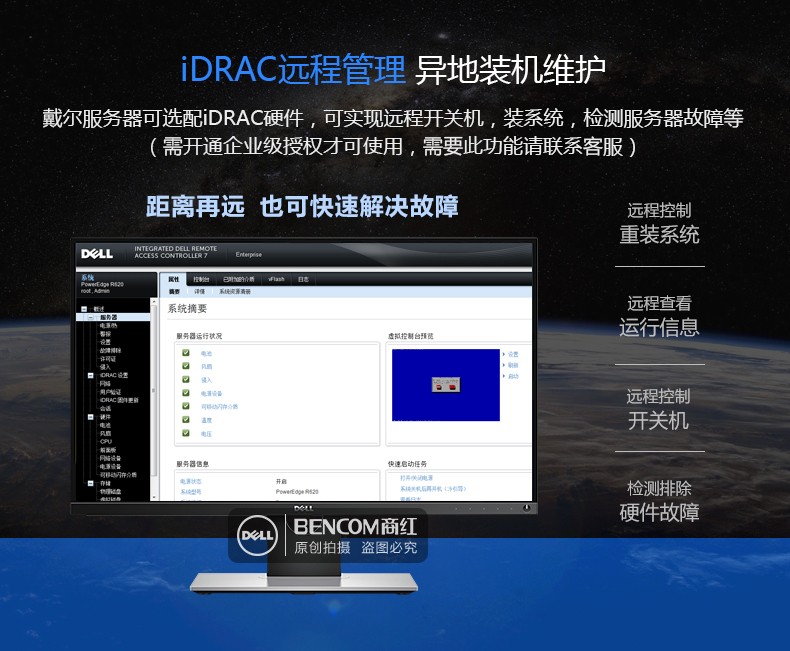Collapse the 硬件 tree node
The width and height of the screenshot is (790, 651).
click(x=91, y=417)
